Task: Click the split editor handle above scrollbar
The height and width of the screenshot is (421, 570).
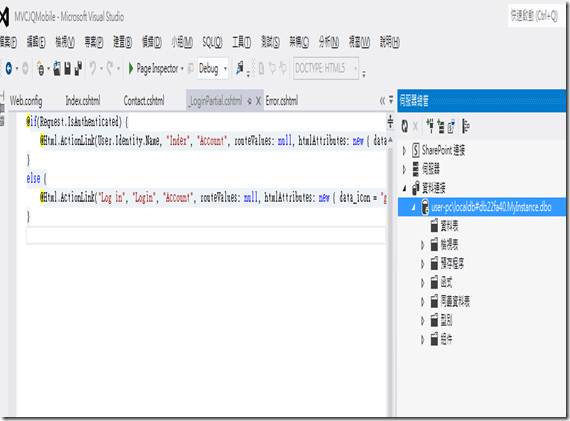Action: tap(390, 121)
